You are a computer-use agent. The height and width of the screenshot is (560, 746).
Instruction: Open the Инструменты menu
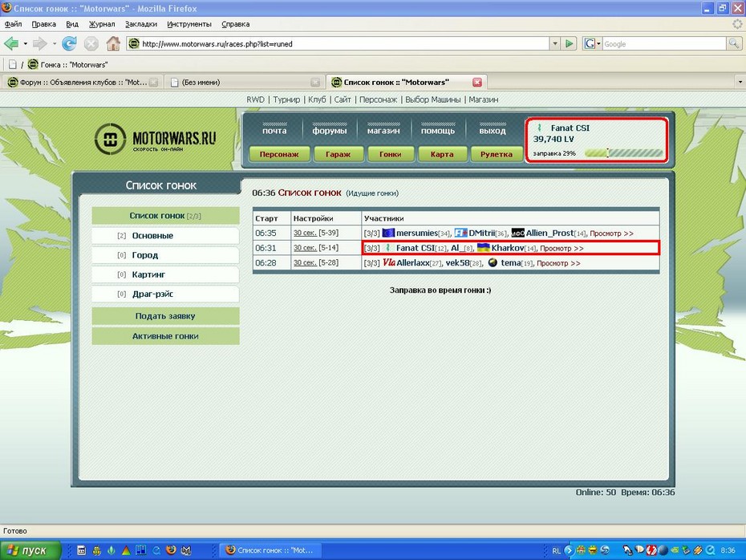[x=189, y=24]
